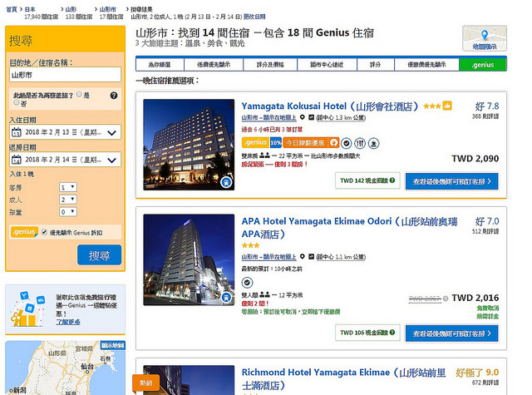Select the distance from city centre sort tab
Screen dimensions: 532x395
point(327,65)
